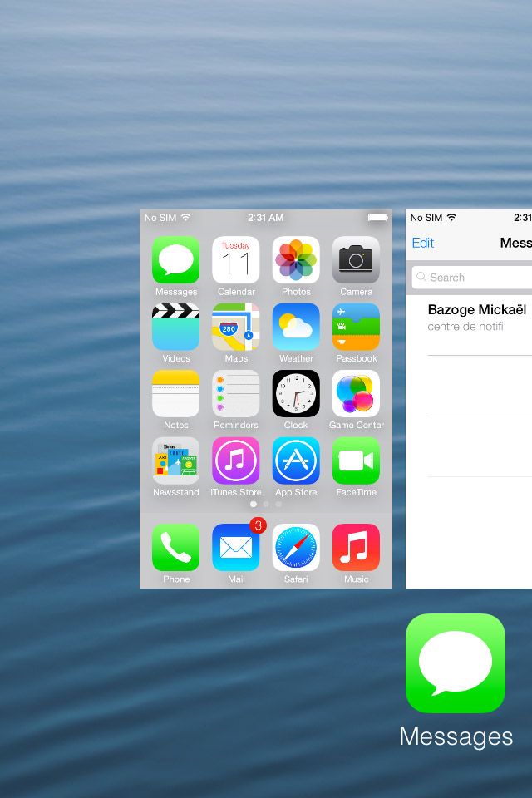Tap the Wi-Fi icon in Messages card status bar
Viewport: 532px width, 798px height.
tap(451, 217)
